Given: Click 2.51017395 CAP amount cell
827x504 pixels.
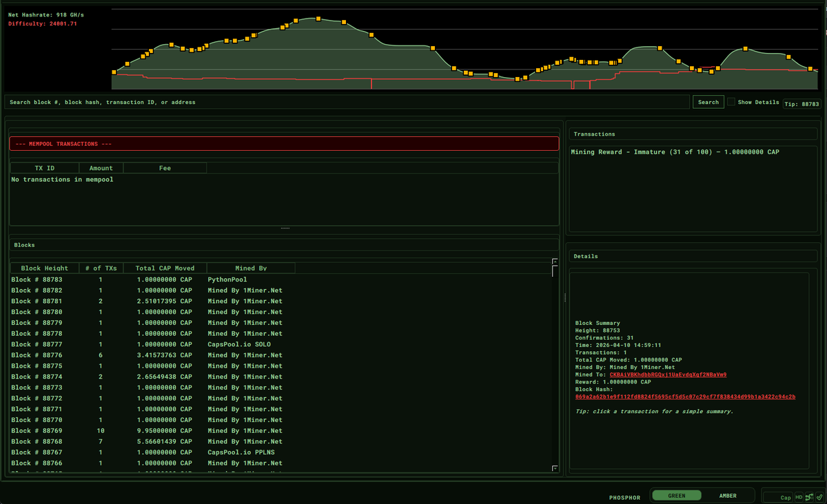Looking at the screenshot, I should [x=165, y=302].
